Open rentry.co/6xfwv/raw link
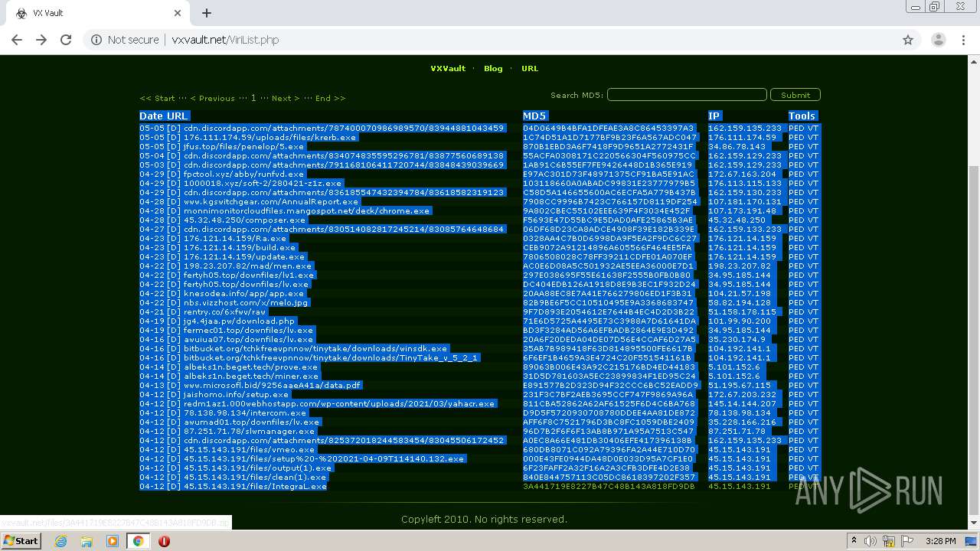Image resolution: width=980 pixels, height=551 pixels. click(225, 311)
